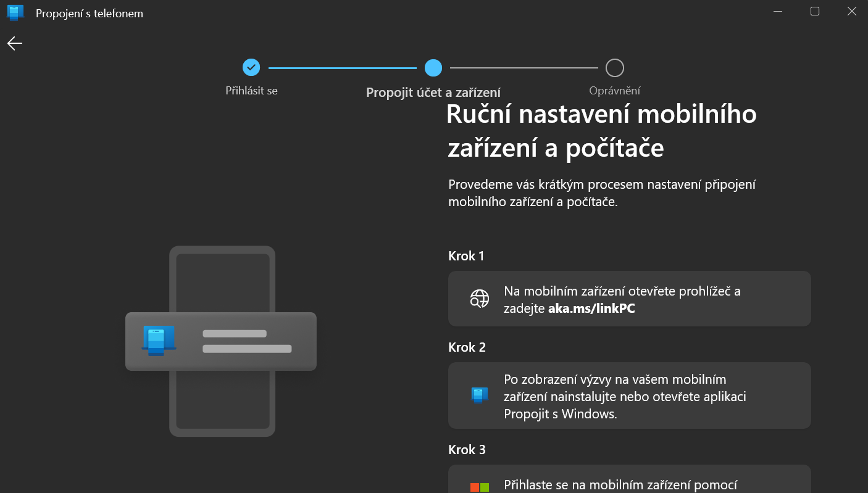The image size is (868, 493).
Task: Click the heading 'Ruční nastavení mobilního zařízení a počítače'
Action: coord(601,131)
